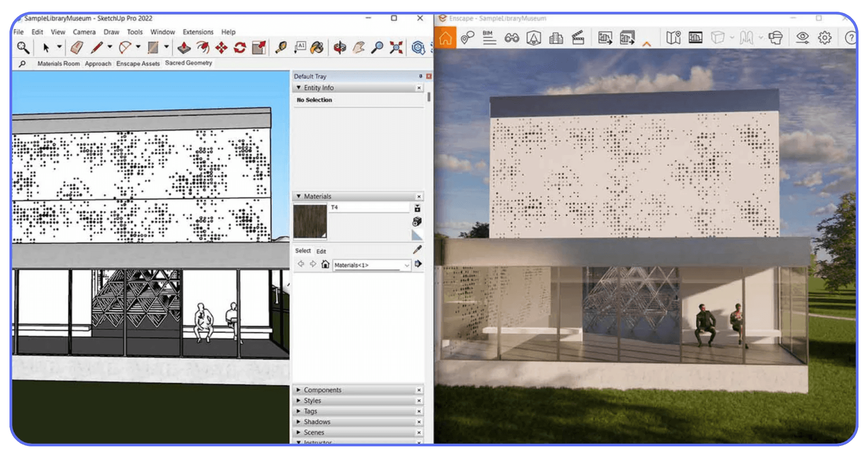Switch to Edit tab in Materials panel
Image resolution: width=868 pixels, height=459 pixels.
pyautogui.click(x=321, y=251)
